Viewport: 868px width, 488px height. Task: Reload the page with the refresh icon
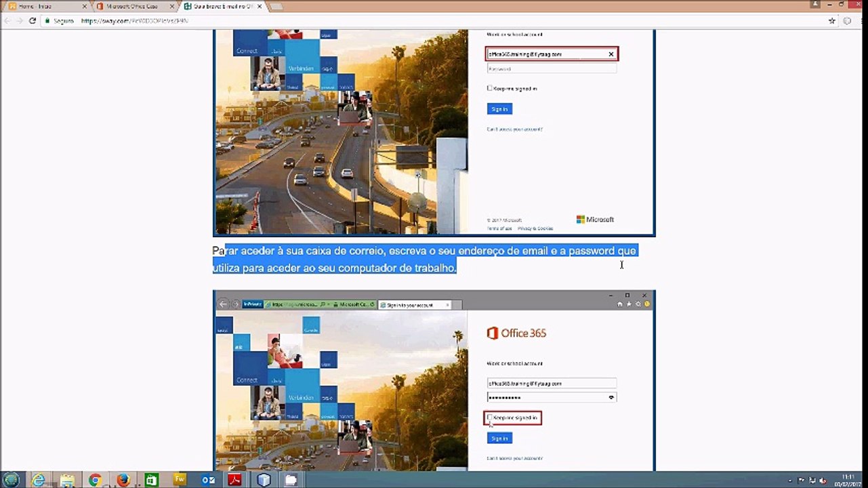pos(32,21)
